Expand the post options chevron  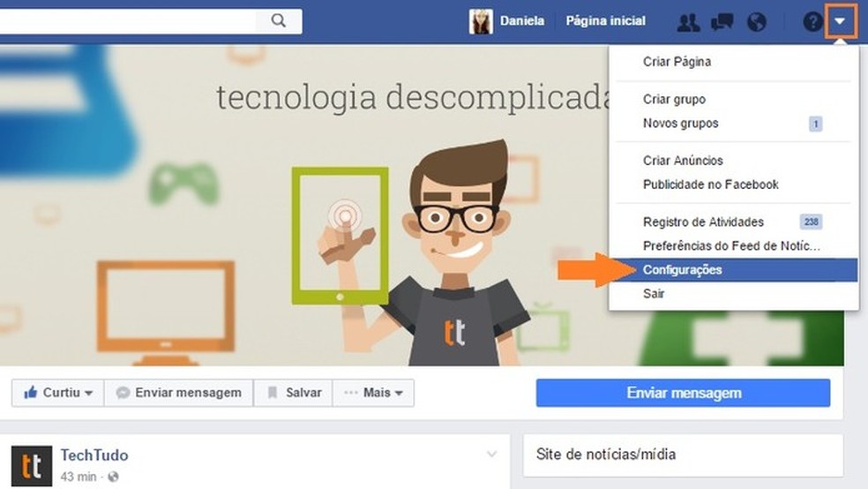[491, 454]
